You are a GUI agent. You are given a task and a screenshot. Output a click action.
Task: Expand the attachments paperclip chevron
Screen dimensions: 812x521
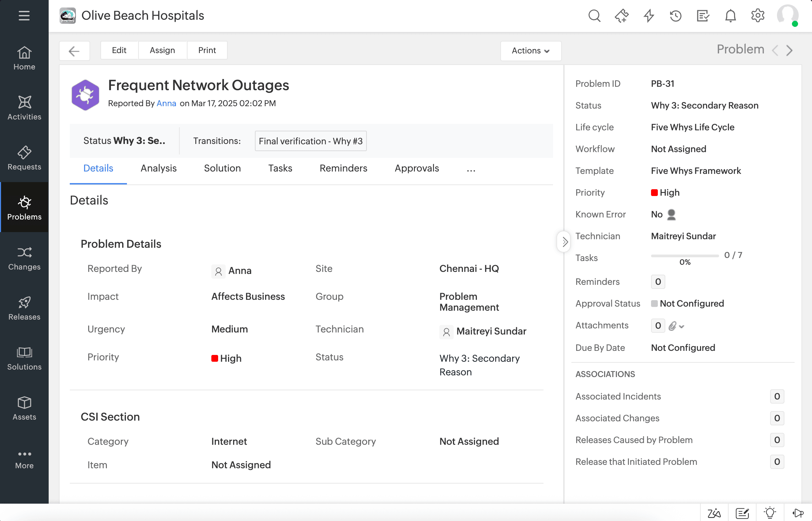coord(682,326)
